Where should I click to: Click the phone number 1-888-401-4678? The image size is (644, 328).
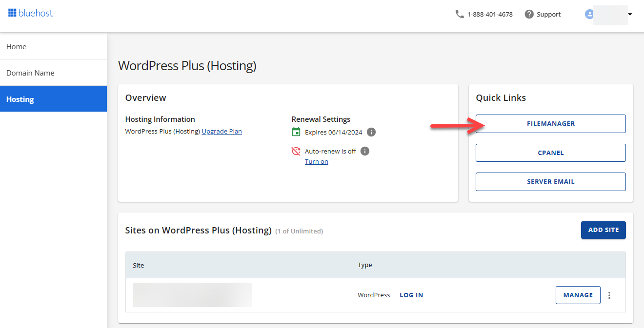490,15
